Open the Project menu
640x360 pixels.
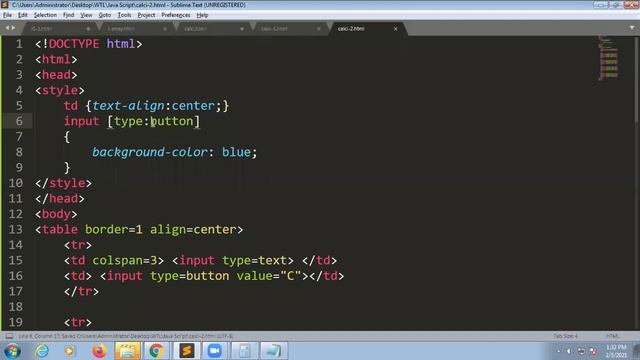(146, 15)
